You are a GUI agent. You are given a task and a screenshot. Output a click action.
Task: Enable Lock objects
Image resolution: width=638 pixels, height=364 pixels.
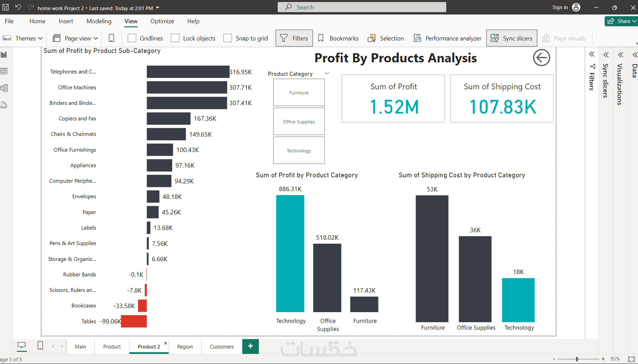pos(175,38)
